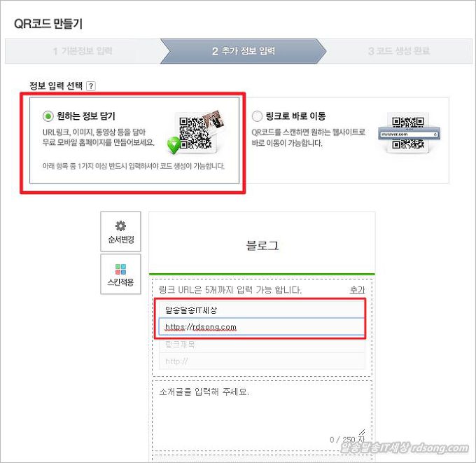Click step 3 코드 생성 완료
476x463 pixels.
pos(399,51)
